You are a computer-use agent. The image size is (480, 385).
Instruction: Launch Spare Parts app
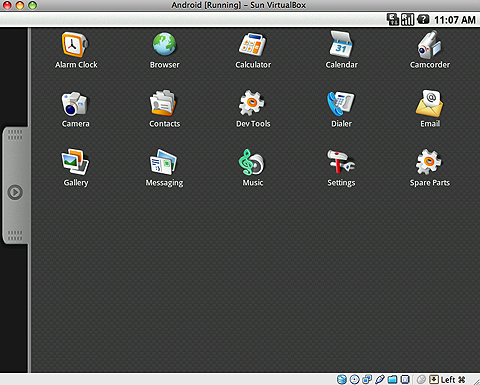point(430,168)
